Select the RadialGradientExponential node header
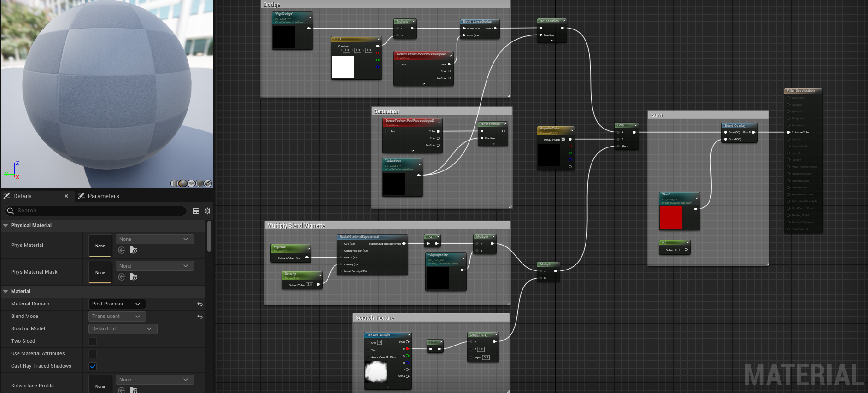The height and width of the screenshot is (393, 868). click(x=372, y=237)
